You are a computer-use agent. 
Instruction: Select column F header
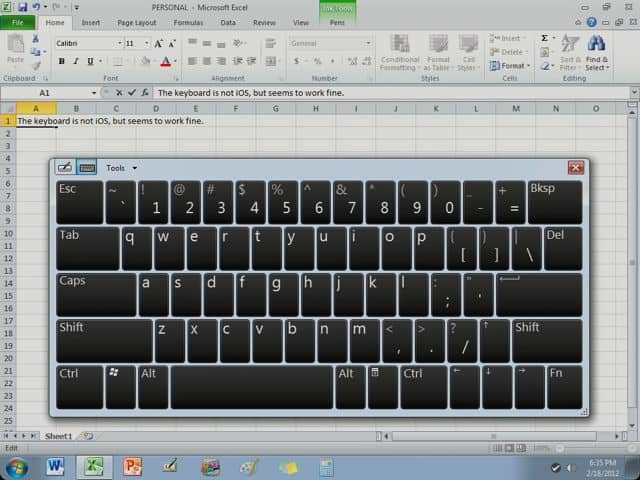pos(236,109)
